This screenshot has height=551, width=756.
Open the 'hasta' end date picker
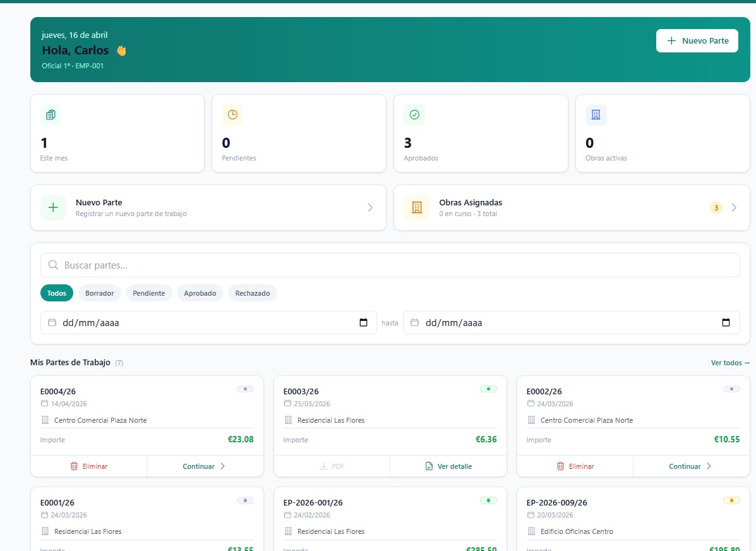click(726, 322)
